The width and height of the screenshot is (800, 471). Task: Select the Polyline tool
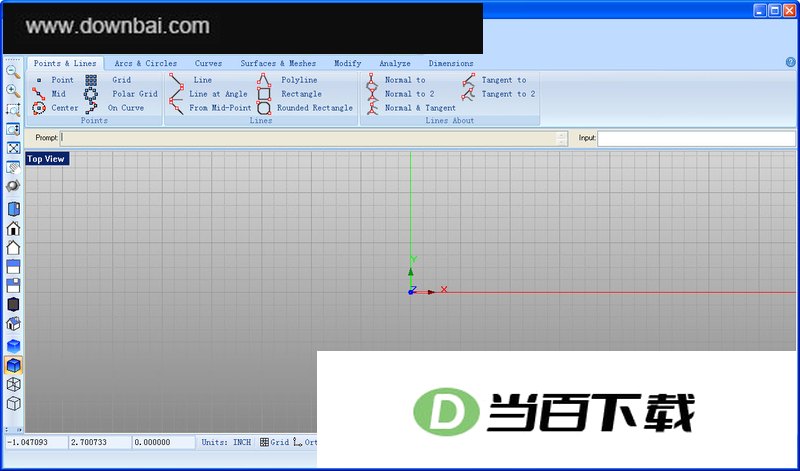pos(287,80)
